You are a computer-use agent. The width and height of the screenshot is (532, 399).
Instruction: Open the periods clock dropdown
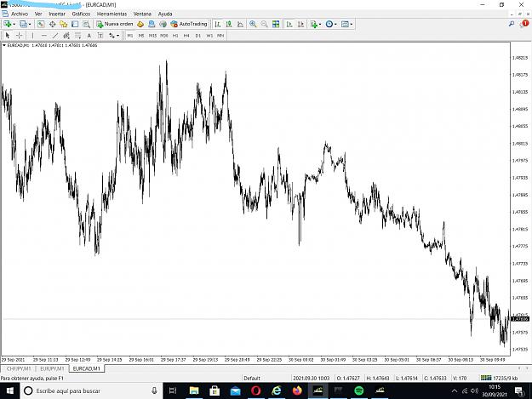pyautogui.click(x=335, y=25)
